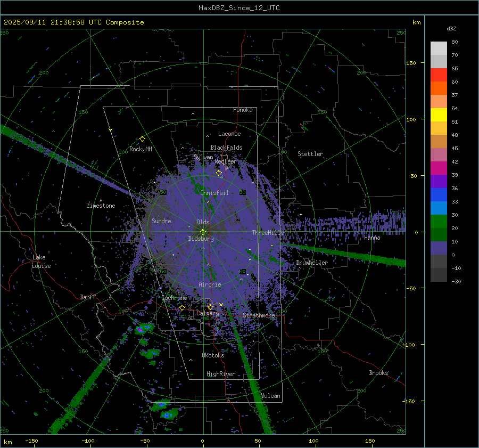The height and width of the screenshot is (448, 479).
Task: Click the dBZ heading above the legend
Action: [451, 29]
